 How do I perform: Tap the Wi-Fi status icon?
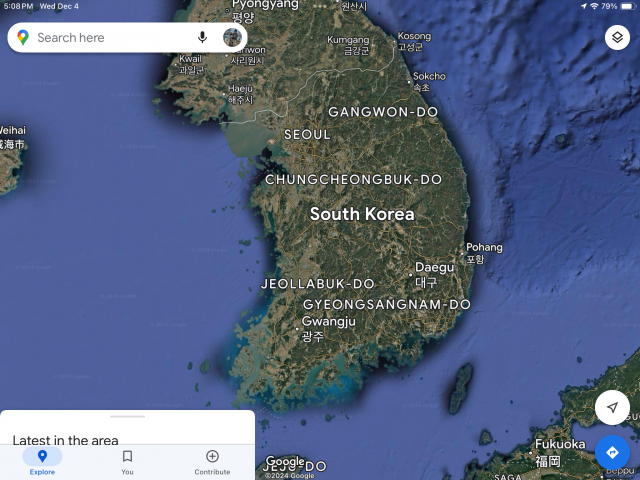coord(594,6)
